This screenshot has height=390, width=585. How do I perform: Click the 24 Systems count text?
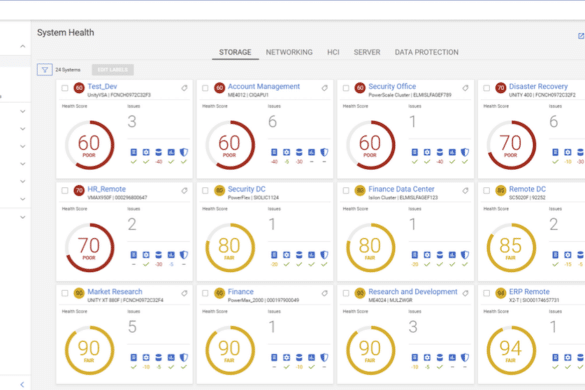[68, 70]
